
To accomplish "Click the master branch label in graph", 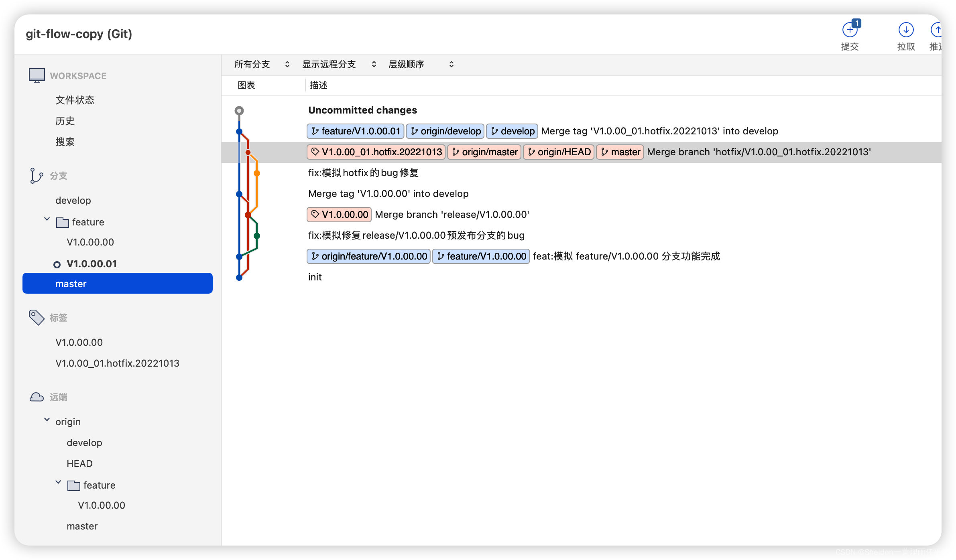I will point(620,152).
